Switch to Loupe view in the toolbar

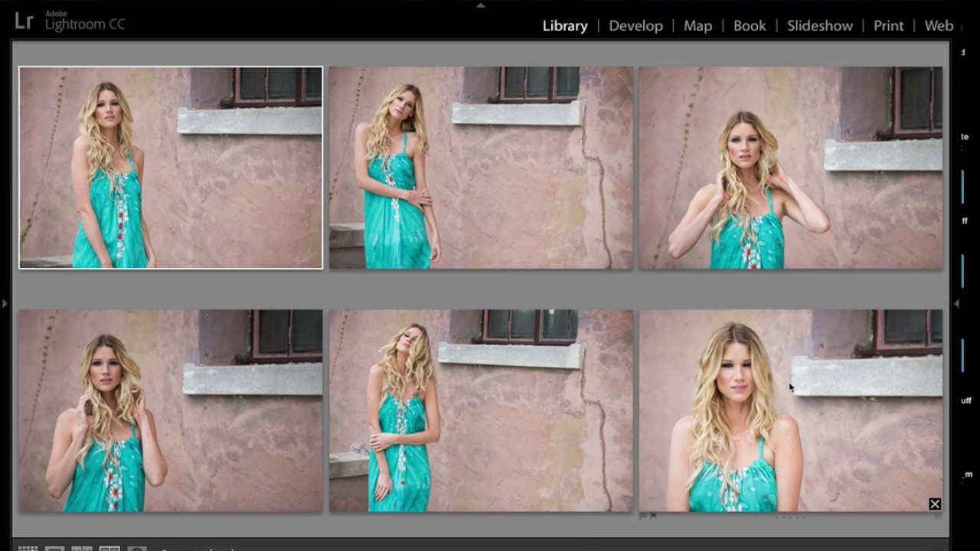coord(54,549)
